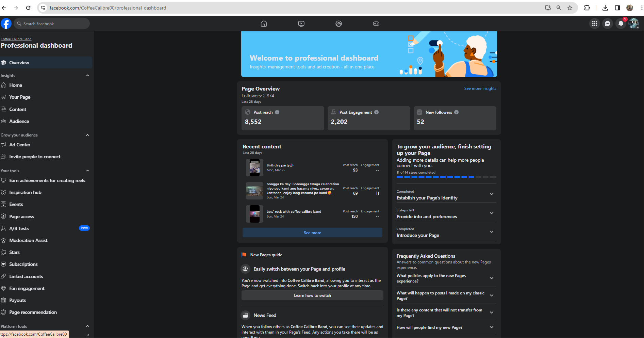Open the Facebook Home icon in top navigation
Image resolution: width=644 pixels, height=338 pixels.
click(264, 23)
